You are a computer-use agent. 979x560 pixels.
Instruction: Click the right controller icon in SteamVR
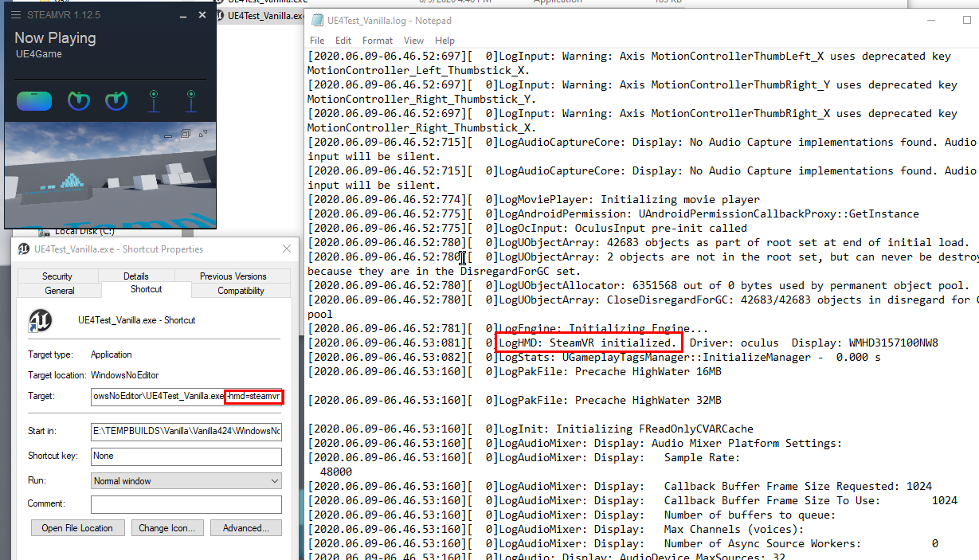point(116,102)
